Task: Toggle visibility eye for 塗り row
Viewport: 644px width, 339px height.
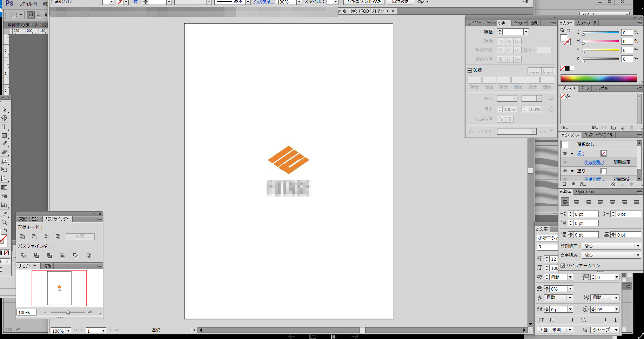Action: click(565, 171)
